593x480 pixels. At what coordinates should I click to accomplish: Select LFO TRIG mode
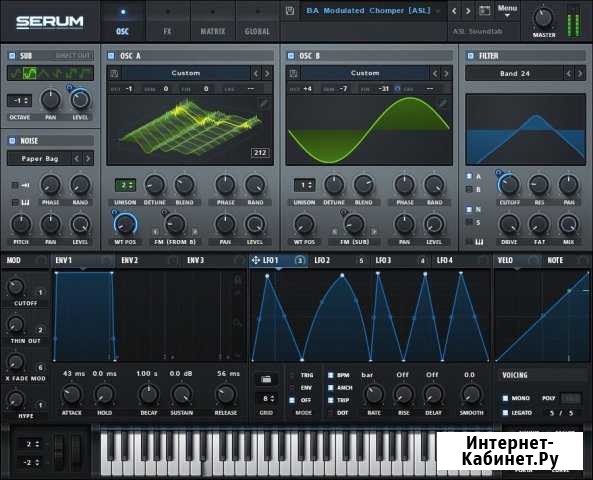click(x=292, y=375)
